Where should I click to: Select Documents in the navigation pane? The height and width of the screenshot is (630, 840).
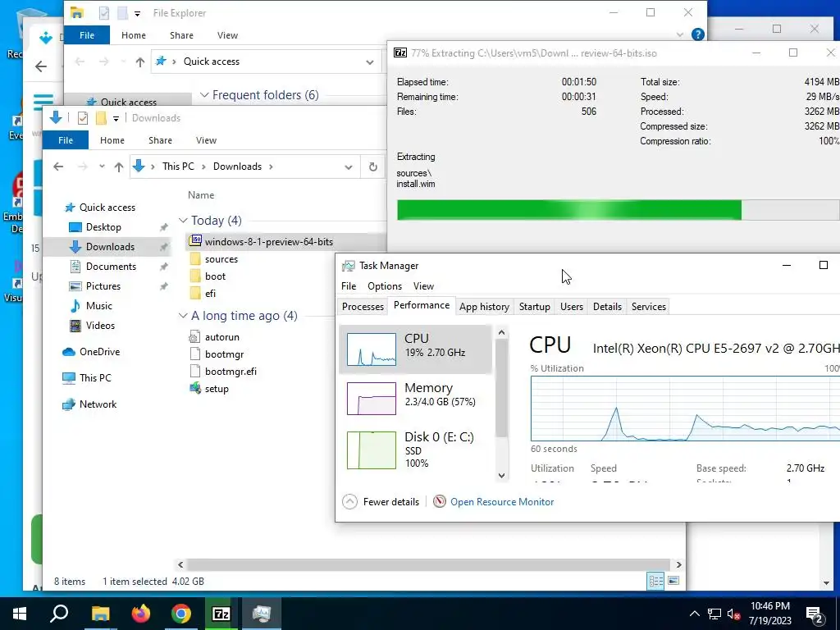111,267
